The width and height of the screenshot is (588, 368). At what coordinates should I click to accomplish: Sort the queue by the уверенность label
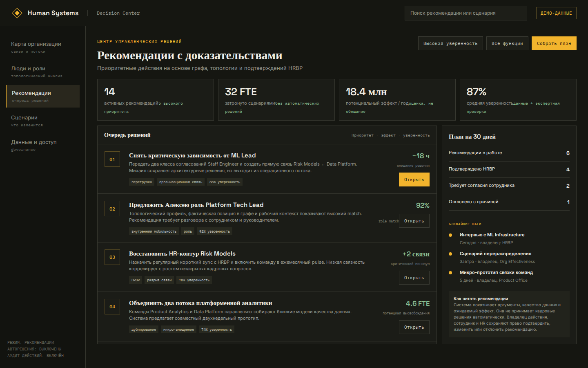(x=416, y=135)
